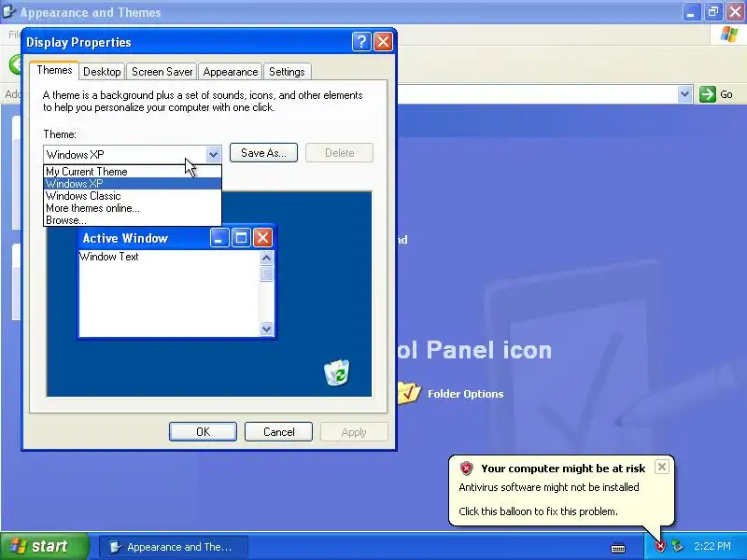Pick Browse... in theme list
Image resolution: width=747 pixels, height=560 pixels.
coord(133,220)
